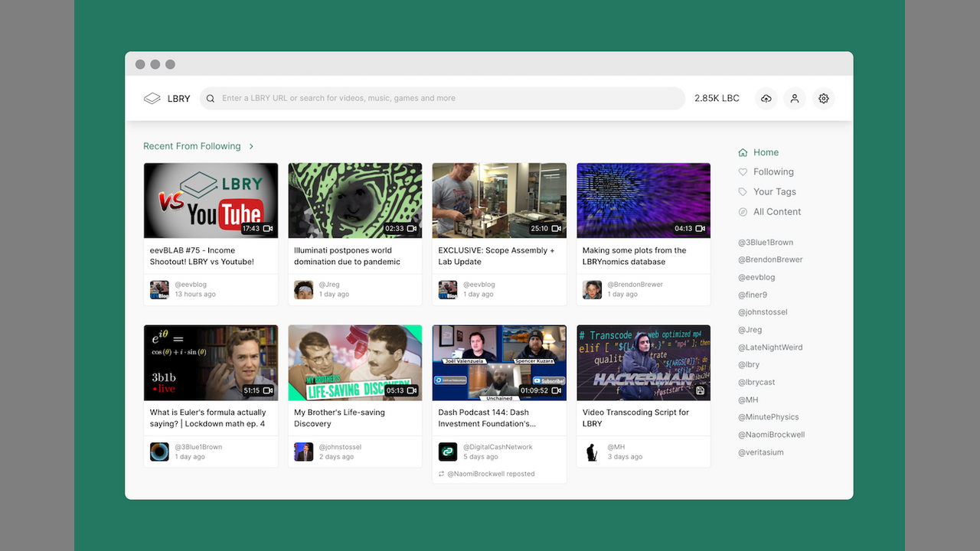Viewport: 980px width, 551px height.
Task: Open the Video Transcoding Script thumbnail
Action: pos(643,363)
